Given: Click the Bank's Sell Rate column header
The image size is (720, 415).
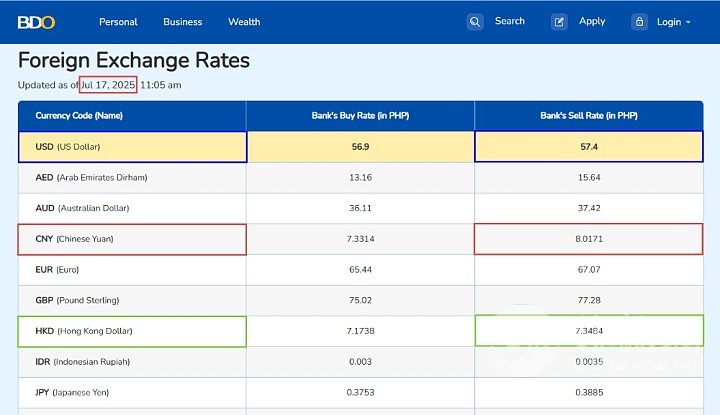Looking at the screenshot, I should (x=589, y=116).
